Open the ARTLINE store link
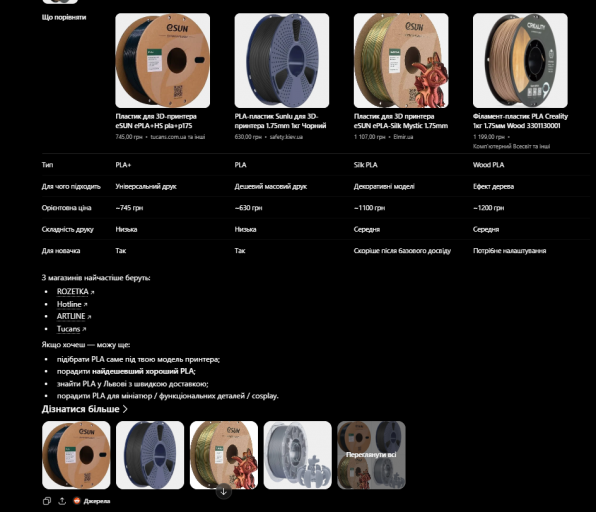 tap(74, 316)
